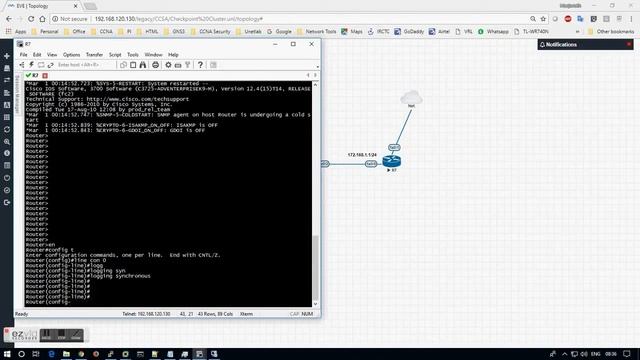The height and width of the screenshot is (360, 640).
Task: Click the Connect in Tab toolbar icon
Action: 41,65
